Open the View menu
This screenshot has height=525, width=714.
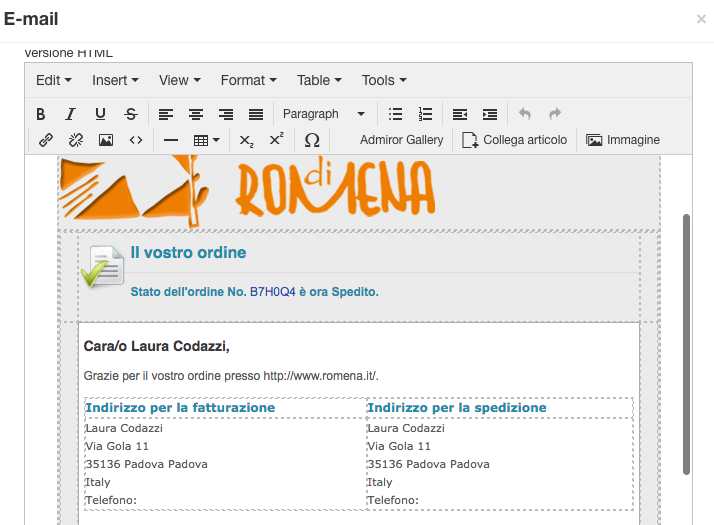179,81
